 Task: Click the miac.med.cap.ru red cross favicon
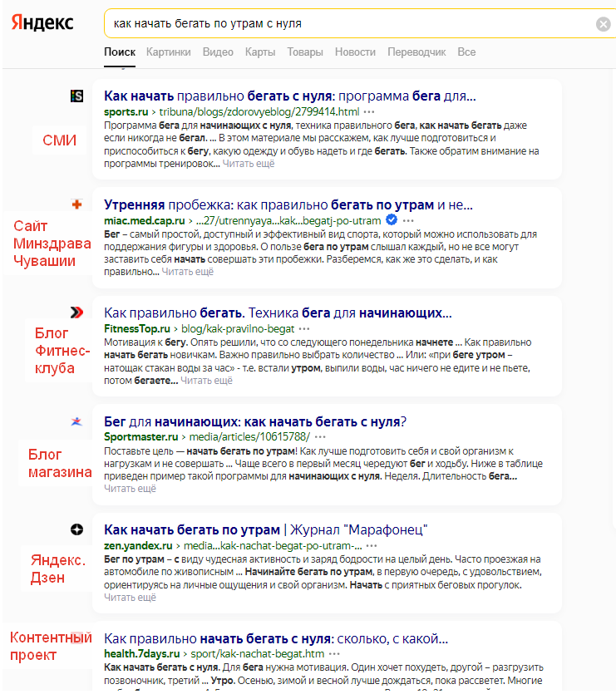tap(76, 204)
